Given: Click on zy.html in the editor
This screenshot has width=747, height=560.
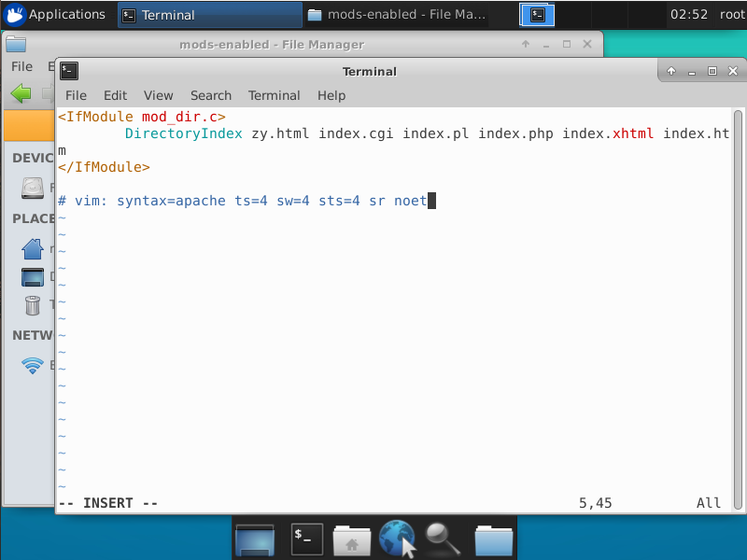Looking at the screenshot, I should 280,133.
